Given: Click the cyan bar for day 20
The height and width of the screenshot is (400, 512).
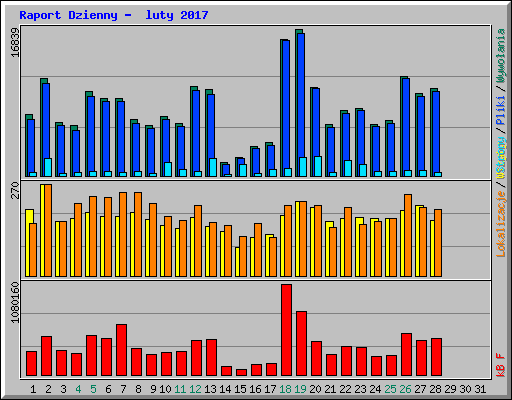Looking at the screenshot, I should (x=318, y=166).
